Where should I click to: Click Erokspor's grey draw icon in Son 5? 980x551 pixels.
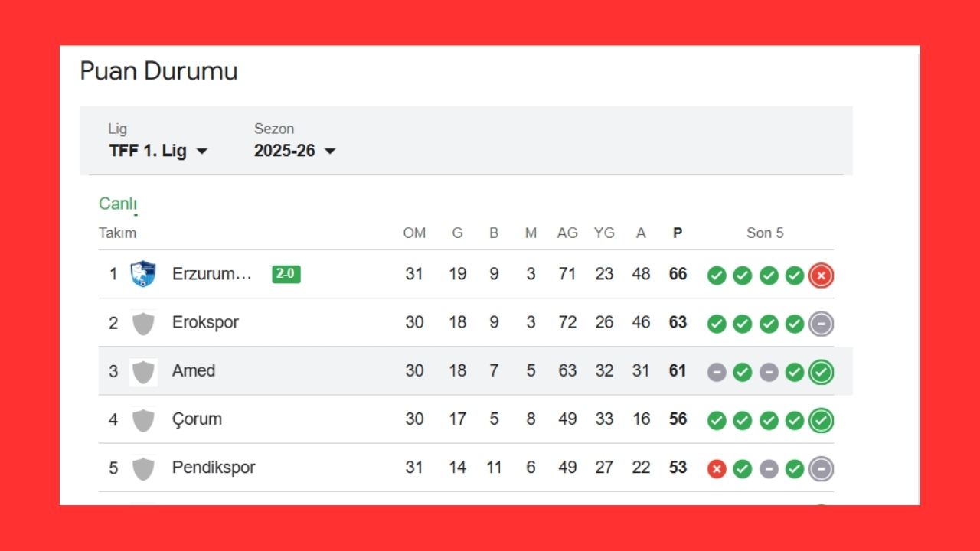pyautogui.click(x=821, y=324)
